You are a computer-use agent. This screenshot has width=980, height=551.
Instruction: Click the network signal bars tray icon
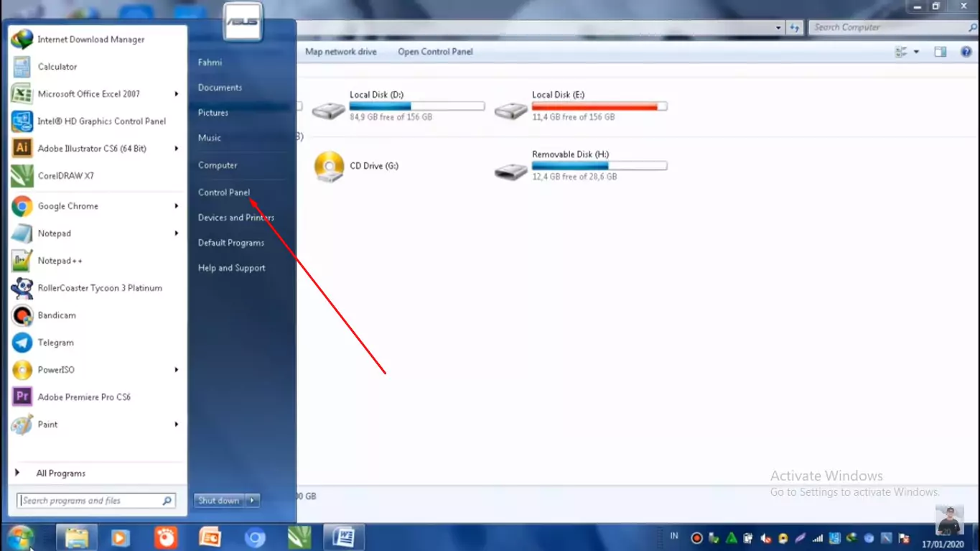[817, 538]
